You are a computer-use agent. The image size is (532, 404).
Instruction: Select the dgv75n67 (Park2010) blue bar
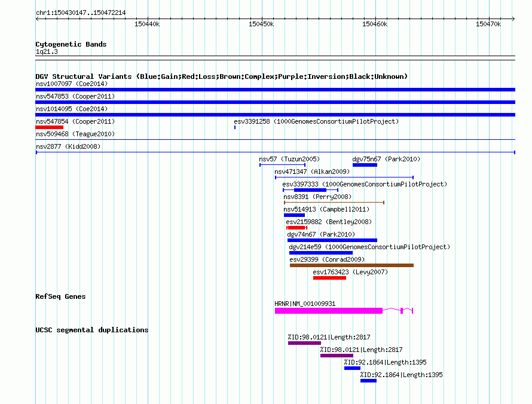tap(365, 165)
